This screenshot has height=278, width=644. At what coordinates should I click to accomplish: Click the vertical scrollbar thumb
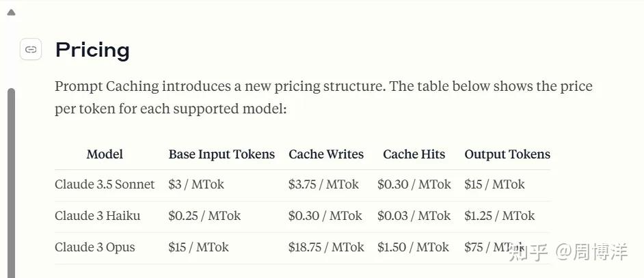point(11,178)
